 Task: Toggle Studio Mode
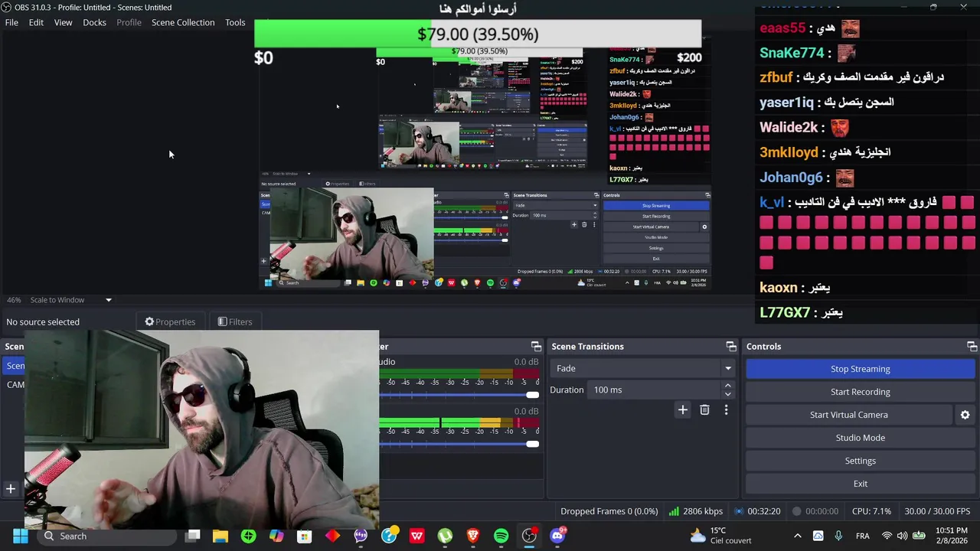[861, 438]
